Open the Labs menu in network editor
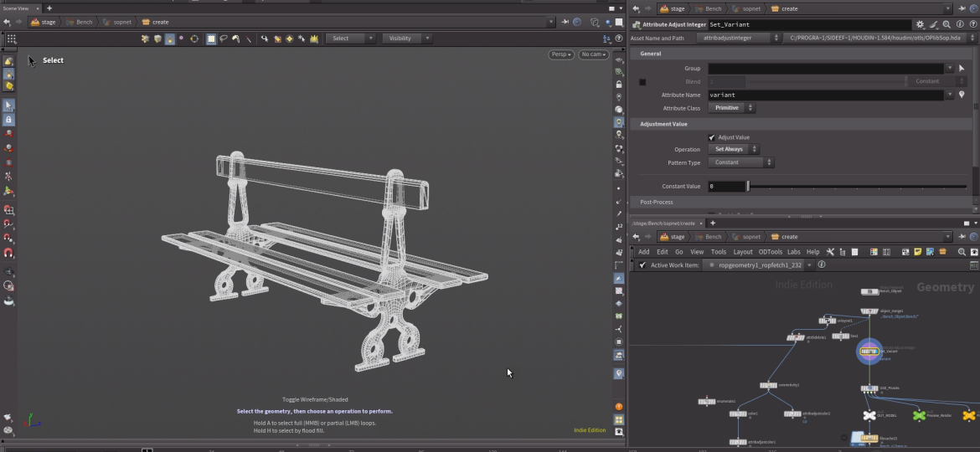 pos(793,252)
